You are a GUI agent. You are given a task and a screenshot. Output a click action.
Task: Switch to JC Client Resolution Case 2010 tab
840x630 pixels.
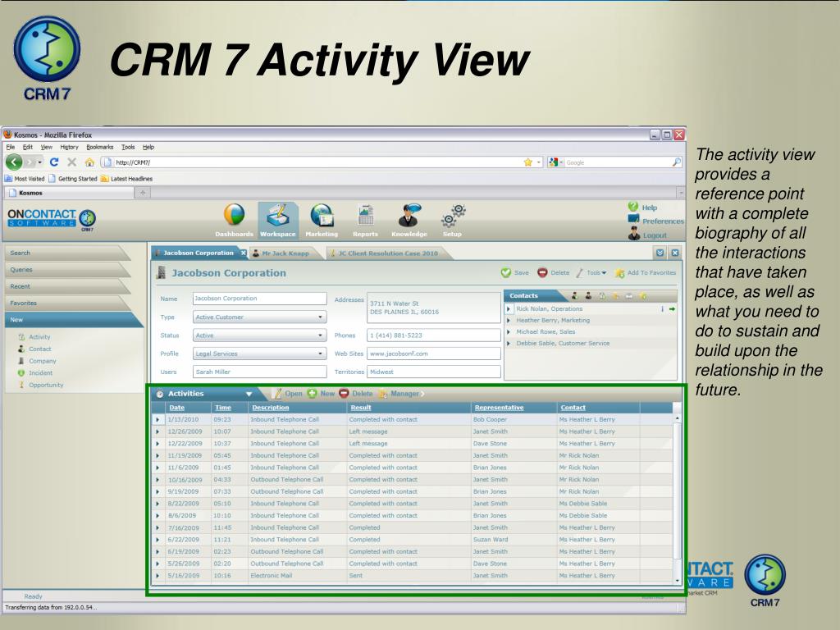click(388, 253)
